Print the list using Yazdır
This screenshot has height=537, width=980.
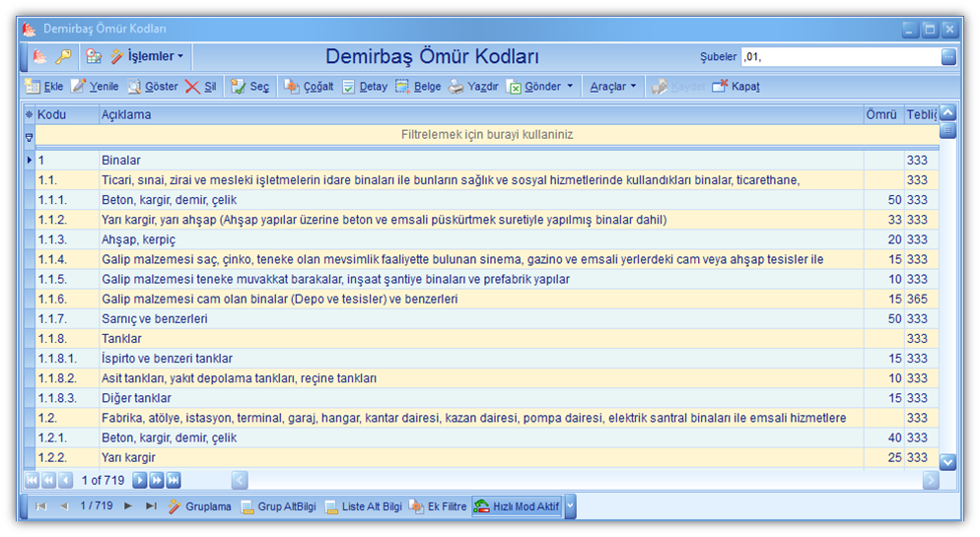pos(474,87)
